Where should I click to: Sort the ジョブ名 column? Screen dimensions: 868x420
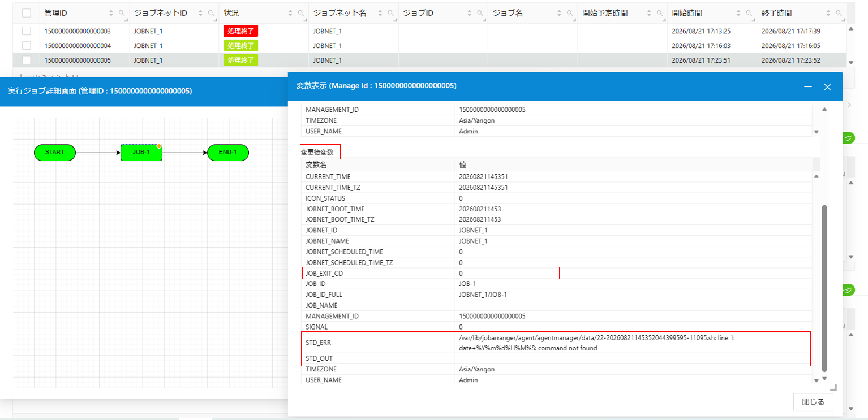click(x=559, y=13)
